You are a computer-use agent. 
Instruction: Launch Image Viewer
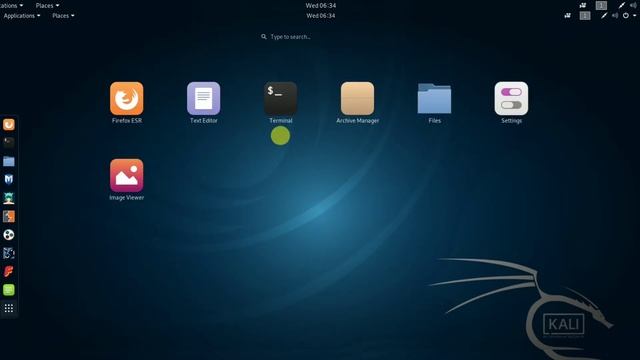127,175
